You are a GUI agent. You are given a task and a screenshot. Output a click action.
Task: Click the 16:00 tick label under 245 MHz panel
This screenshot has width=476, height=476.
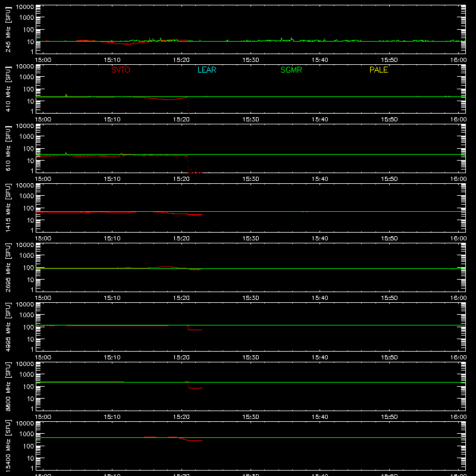(x=458, y=60)
